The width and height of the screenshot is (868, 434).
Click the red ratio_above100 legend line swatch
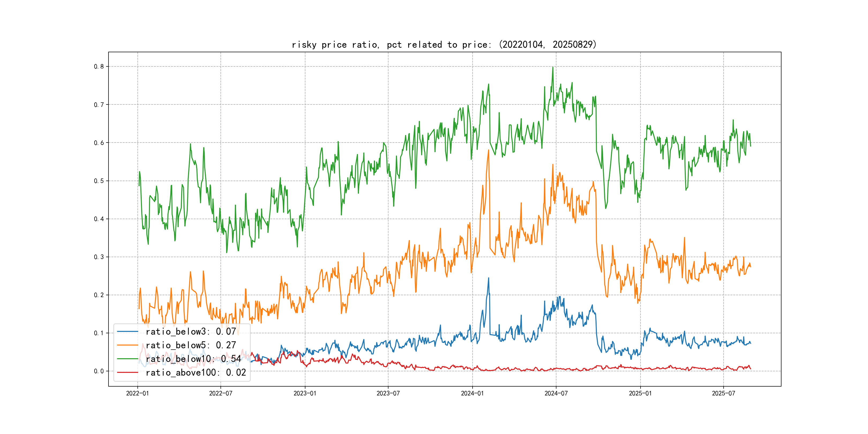pos(127,372)
